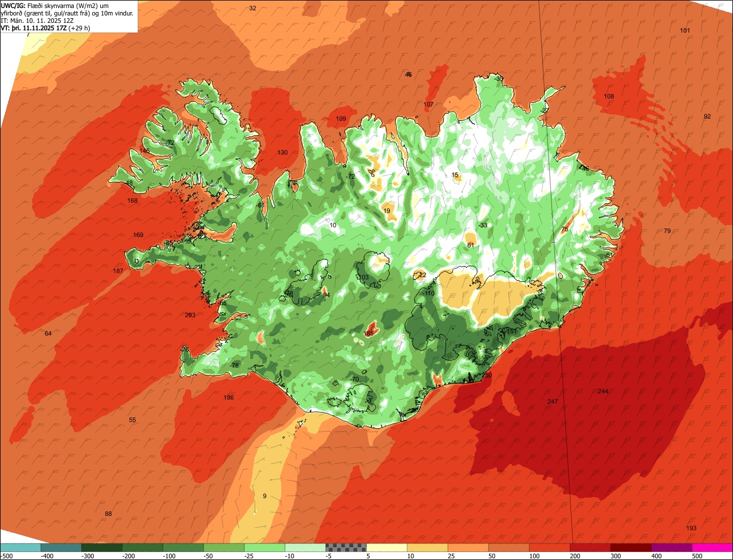Click the valid time 'VT: Þri. 11.11.2025 17Z (+29 h)'
Viewport: 733px width, 560px height.
[x=46, y=27]
